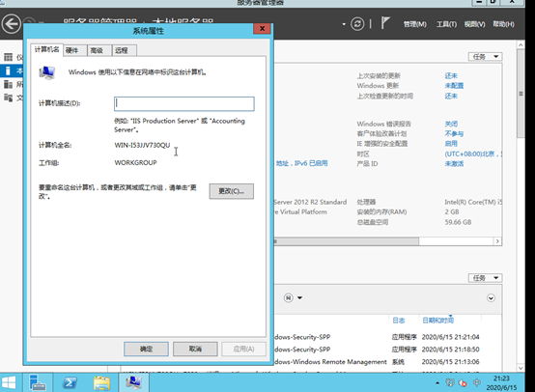The width and height of the screenshot is (535, 392).
Task: Open the dropdown arrow beside the refresh icon
Action: pyautogui.click(x=344, y=24)
